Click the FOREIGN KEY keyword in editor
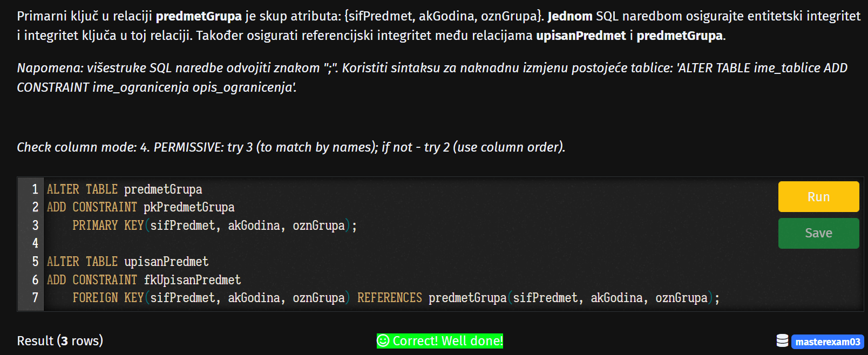The image size is (868, 355). pyautogui.click(x=108, y=298)
